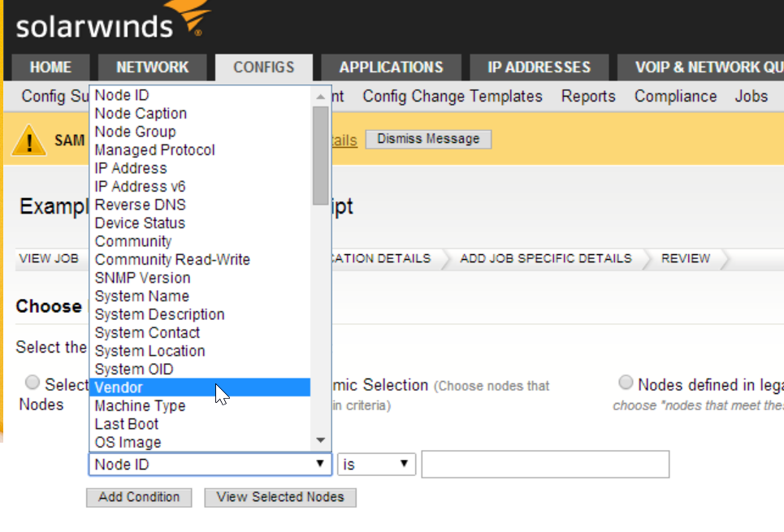Choose IP Address v6 from the list
This screenshot has width=784, height=532.
pos(200,187)
